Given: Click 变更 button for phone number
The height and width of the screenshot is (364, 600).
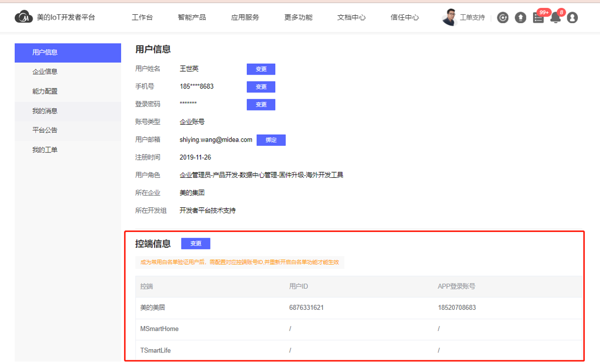Looking at the screenshot, I should [x=261, y=87].
